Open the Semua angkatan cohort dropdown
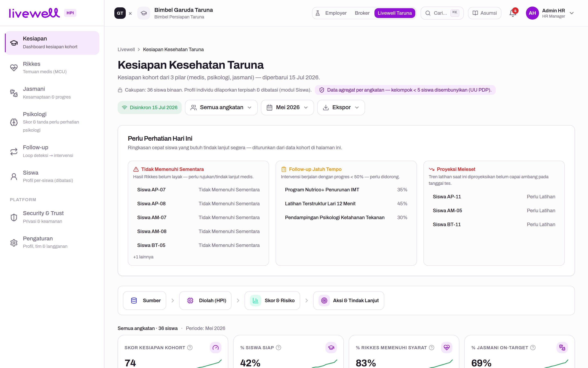 tap(221, 108)
